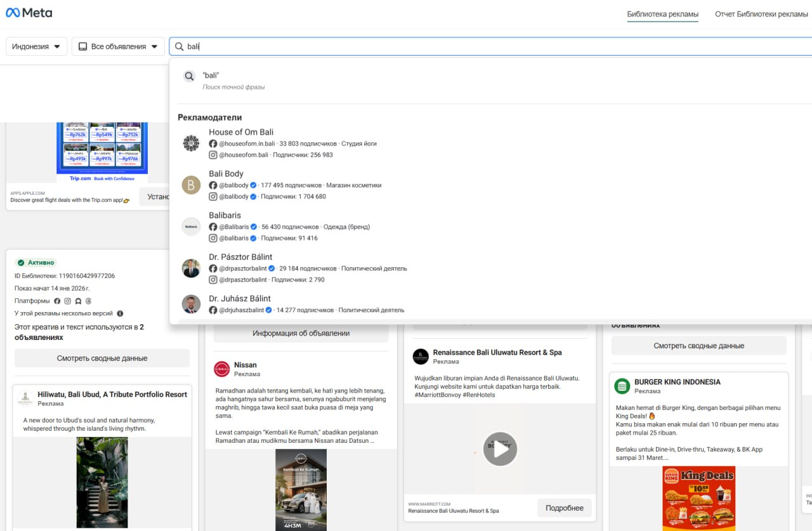Select Dr. Pásztor Bálint advertiser suggestion
The image size is (812, 531).
tap(490, 268)
